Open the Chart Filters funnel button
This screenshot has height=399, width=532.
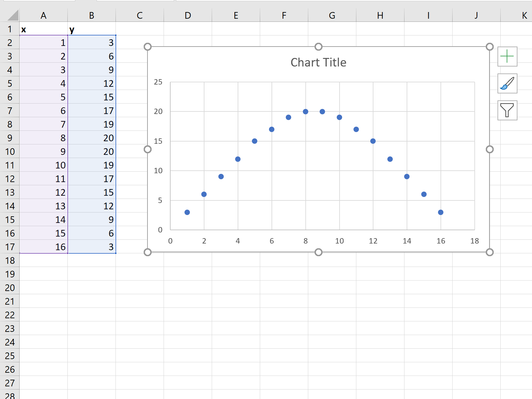507,110
